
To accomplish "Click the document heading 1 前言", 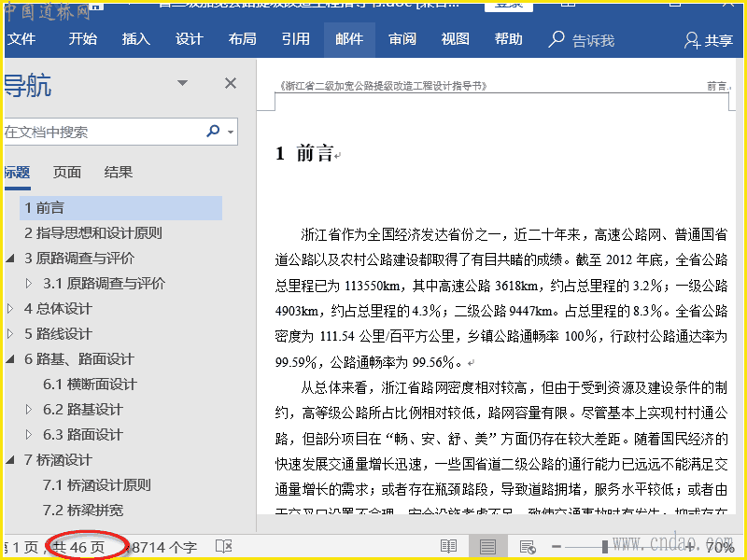I will click(x=305, y=154).
